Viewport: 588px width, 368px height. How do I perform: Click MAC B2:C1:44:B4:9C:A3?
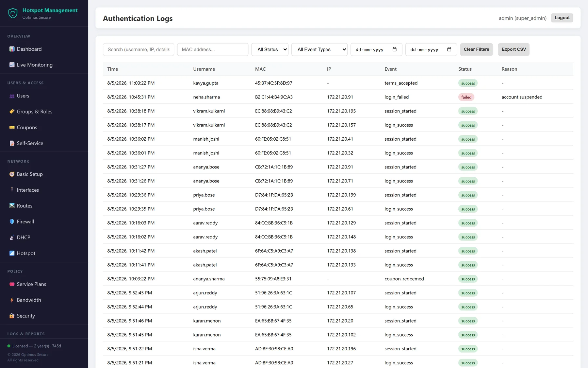pos(274,97)
